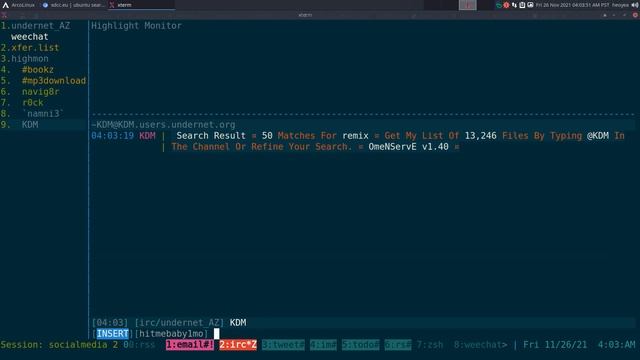Click the @KDM trigger text in message
The height and width of the screenshot is (360, 640).
coord(598,136)
